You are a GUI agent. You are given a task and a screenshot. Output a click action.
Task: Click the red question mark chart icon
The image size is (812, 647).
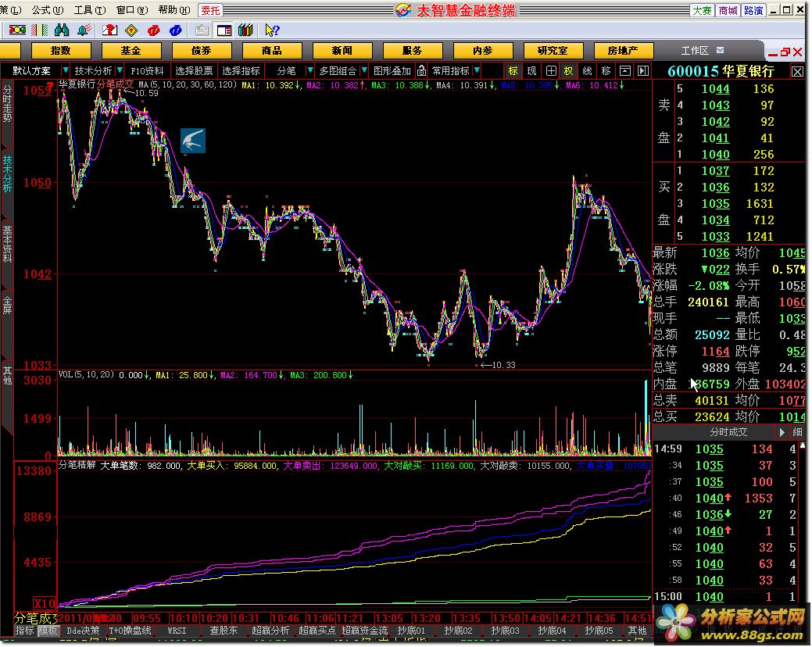tap(109, 30)
